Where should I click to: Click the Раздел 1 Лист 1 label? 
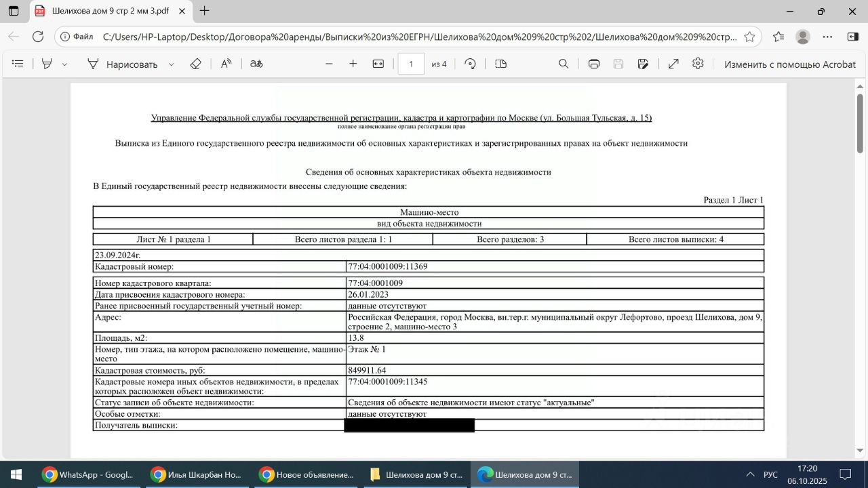[x=734, y=200]
